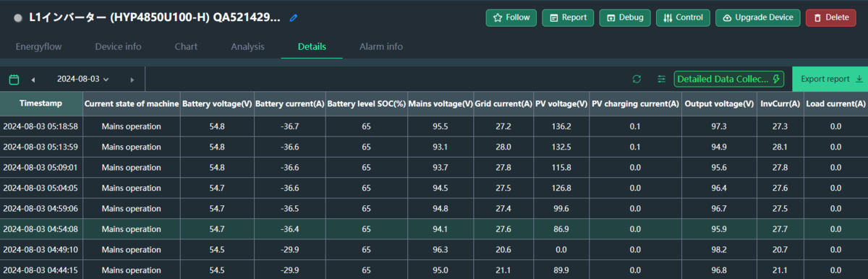Image resolution: width=868 pixels, height=279 pixels.
Task: Click Battery current(A) column header
Action: pyautogui.click(x=290, y=104)
